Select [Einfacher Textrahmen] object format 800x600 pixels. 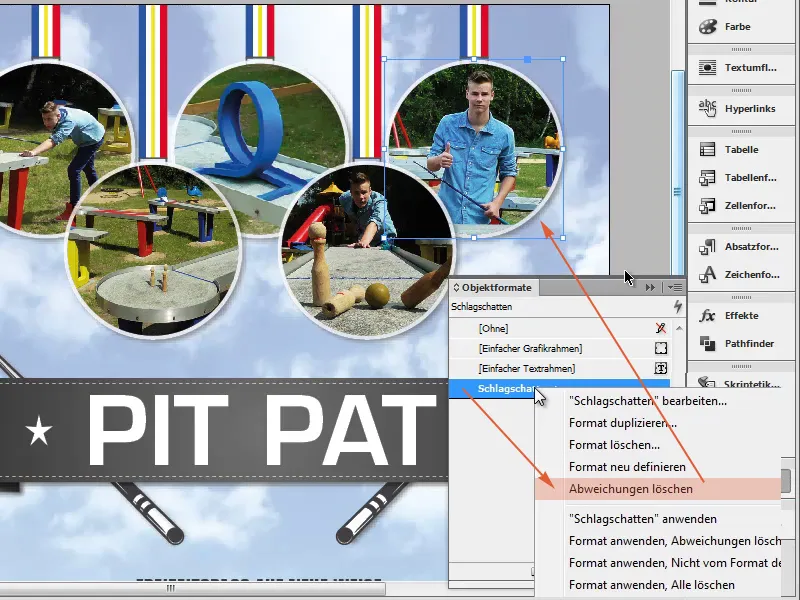coord(559,368)
